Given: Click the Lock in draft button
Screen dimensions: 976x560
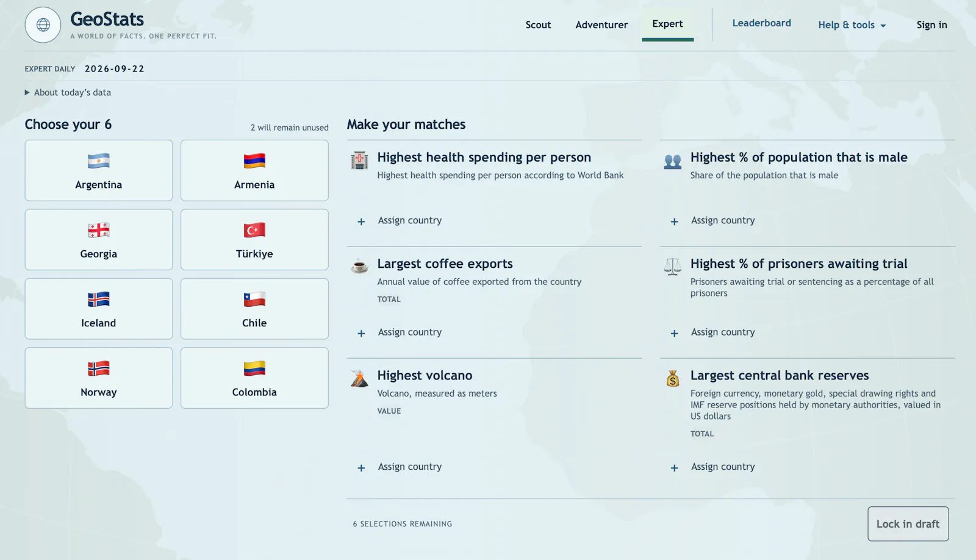Looking at the screenshot, I should [908, 524].
